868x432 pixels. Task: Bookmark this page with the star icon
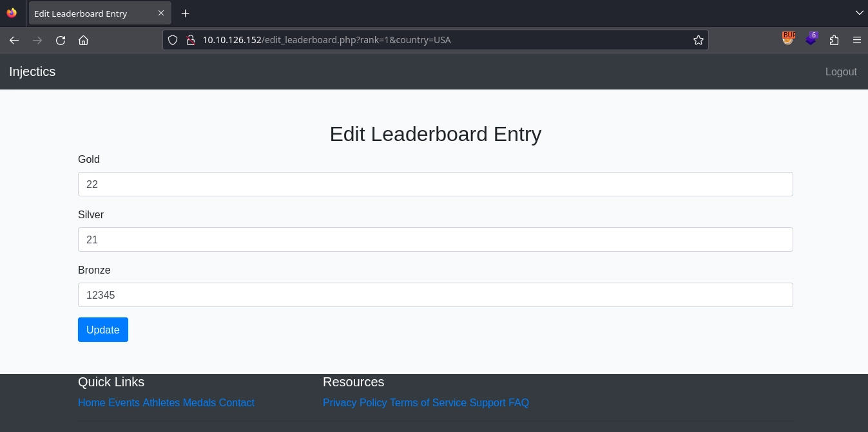(x=698, y=40)
